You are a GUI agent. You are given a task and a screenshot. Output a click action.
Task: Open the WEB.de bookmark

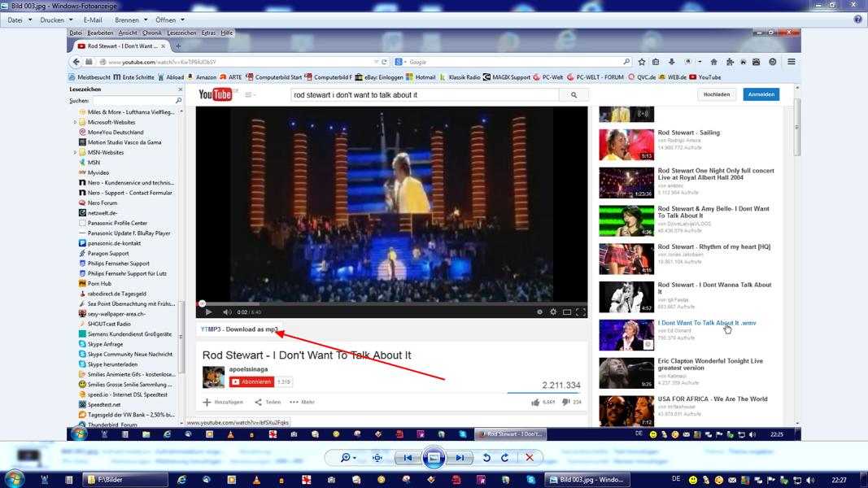(672, 77)
